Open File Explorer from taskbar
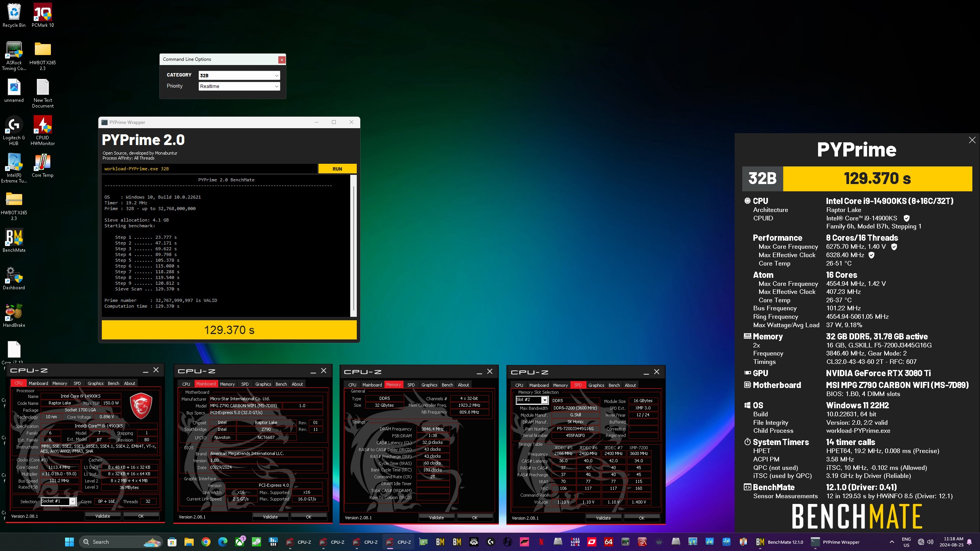Viewport: 980px width, 551px height. point(189,542)
